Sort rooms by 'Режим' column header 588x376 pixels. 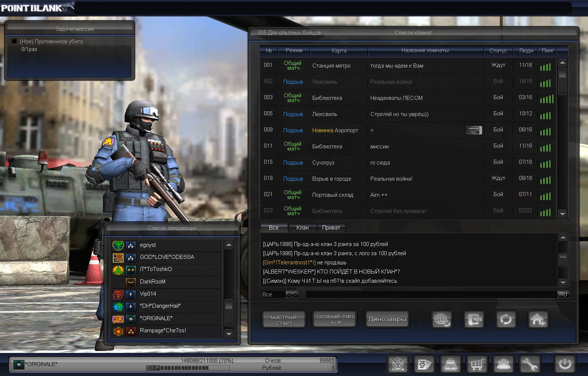[x=294, y=50]
